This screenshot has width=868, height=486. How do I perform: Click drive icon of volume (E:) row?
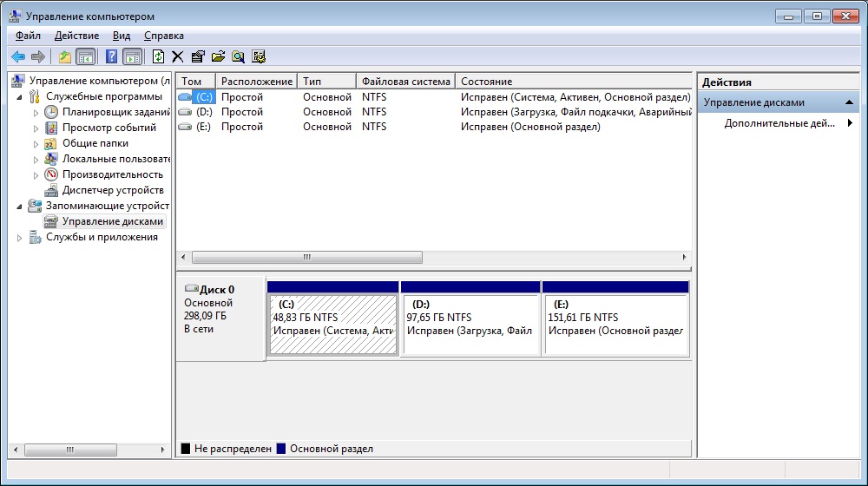pyautogui.click(x=185, y=127)
